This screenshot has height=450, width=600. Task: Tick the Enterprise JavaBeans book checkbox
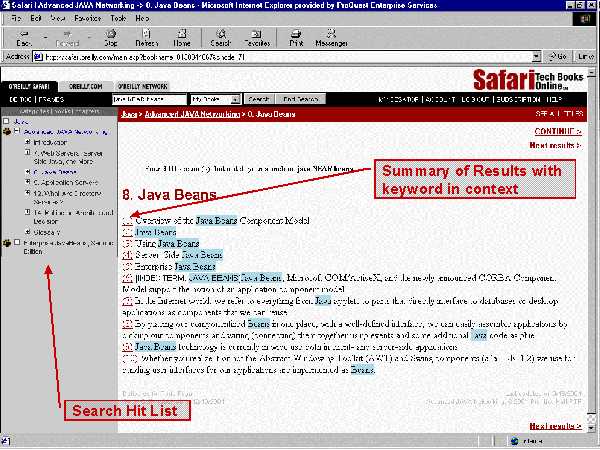click(x=17, y=242)
